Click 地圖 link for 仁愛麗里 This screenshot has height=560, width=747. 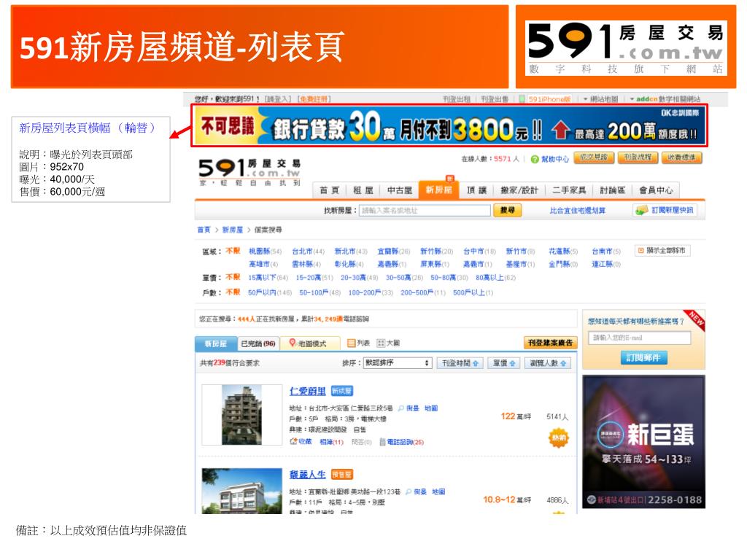point(431,408)
